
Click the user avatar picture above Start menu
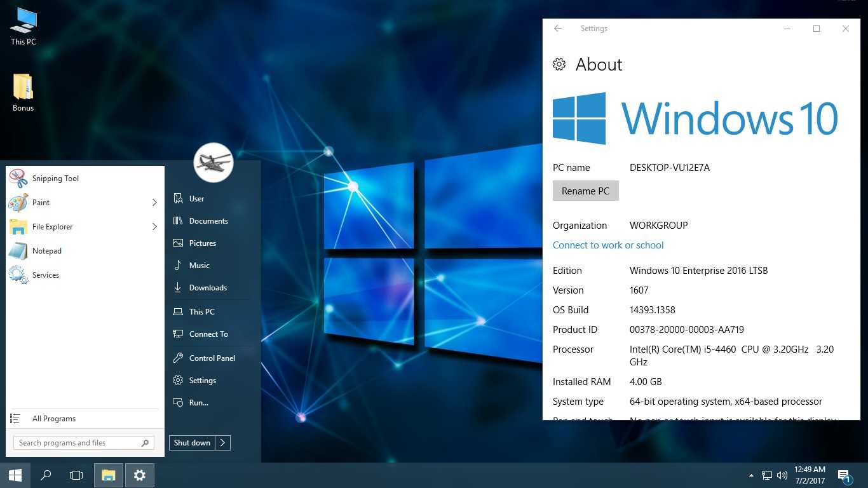pos(214,163)
